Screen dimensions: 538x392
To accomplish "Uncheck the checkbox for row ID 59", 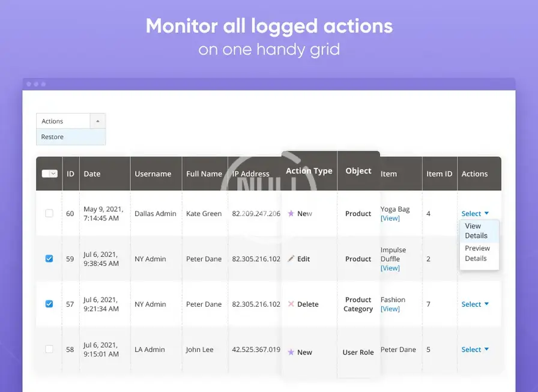I will click(49, 259).
